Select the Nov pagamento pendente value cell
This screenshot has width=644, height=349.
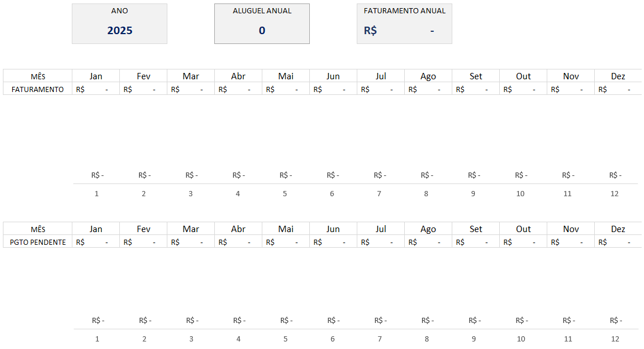click(x=570, y=242)
